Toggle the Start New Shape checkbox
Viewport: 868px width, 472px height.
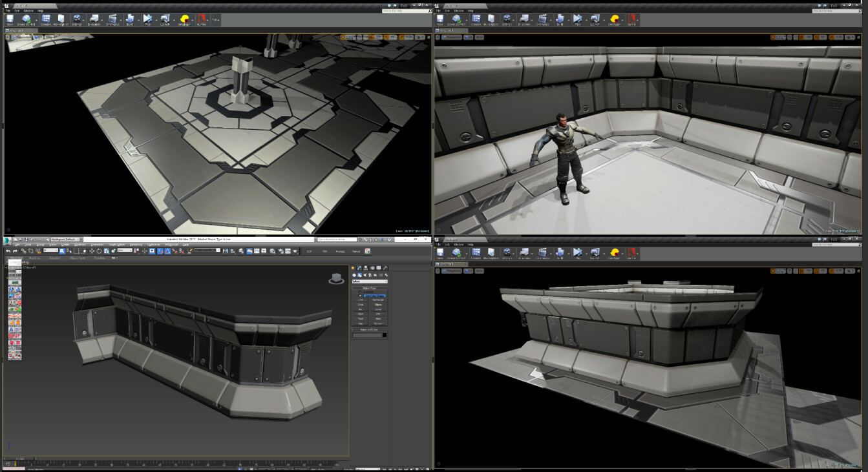360,295
